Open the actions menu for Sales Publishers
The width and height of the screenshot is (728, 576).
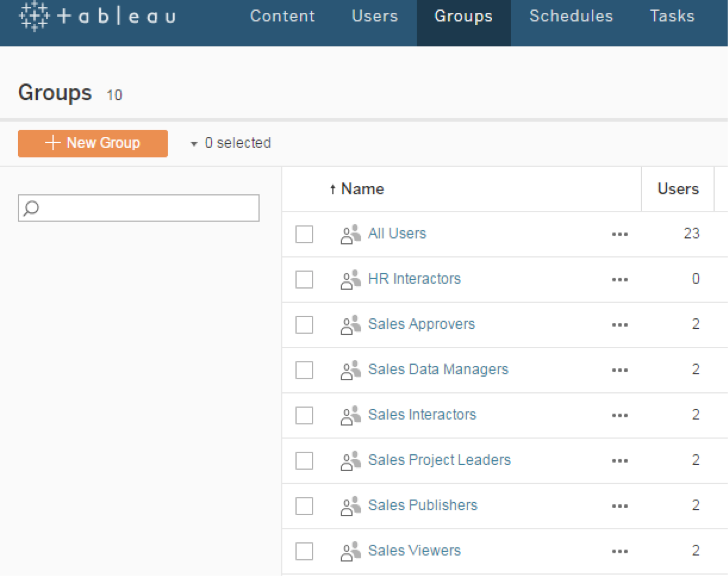pos(619,505)
